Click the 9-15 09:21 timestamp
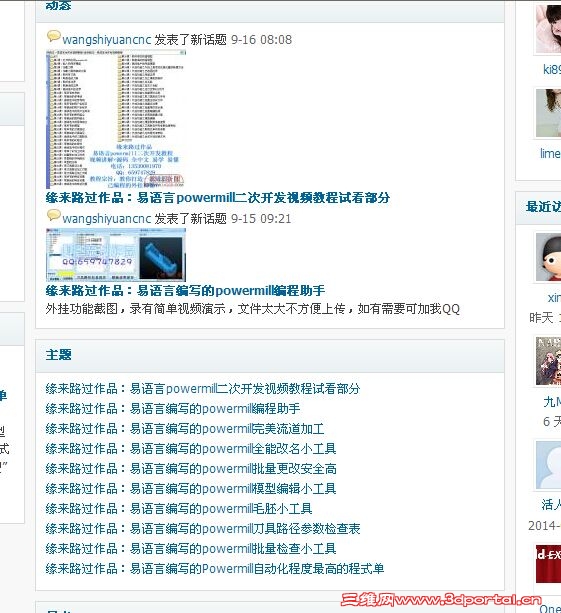Image resolution: width=561 pixels, height=613 pixels. coord(261,219)
